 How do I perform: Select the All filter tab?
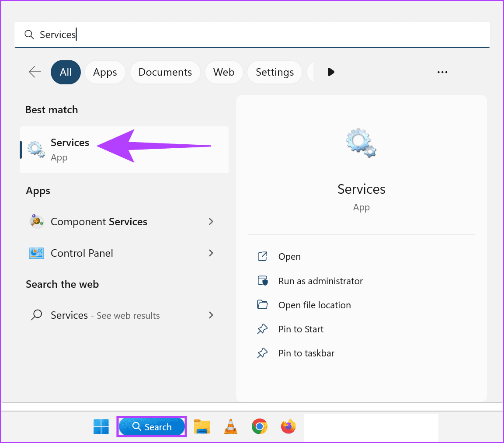click(66, 72)
